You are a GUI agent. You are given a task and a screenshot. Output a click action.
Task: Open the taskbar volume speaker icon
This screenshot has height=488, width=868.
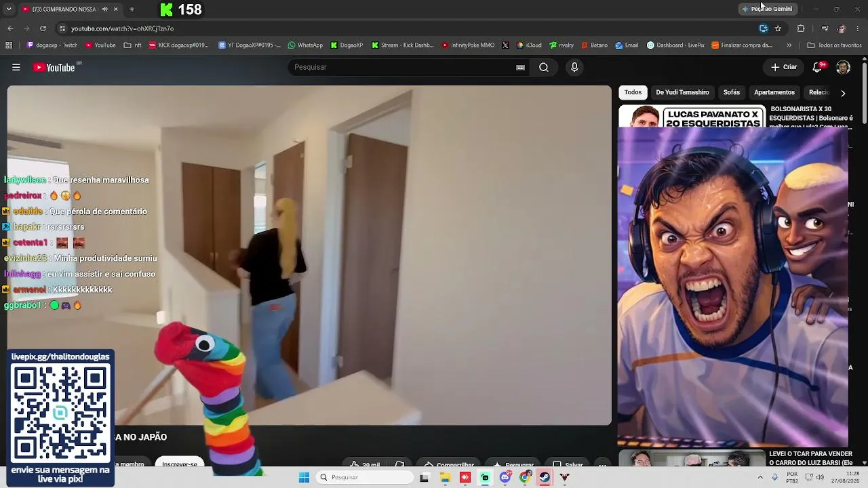click(x=819, y=477)
